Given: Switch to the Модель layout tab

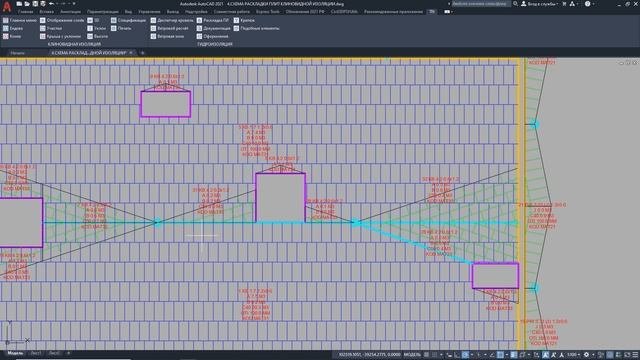Looking at the screenshot, I should (x=16, y=353).
